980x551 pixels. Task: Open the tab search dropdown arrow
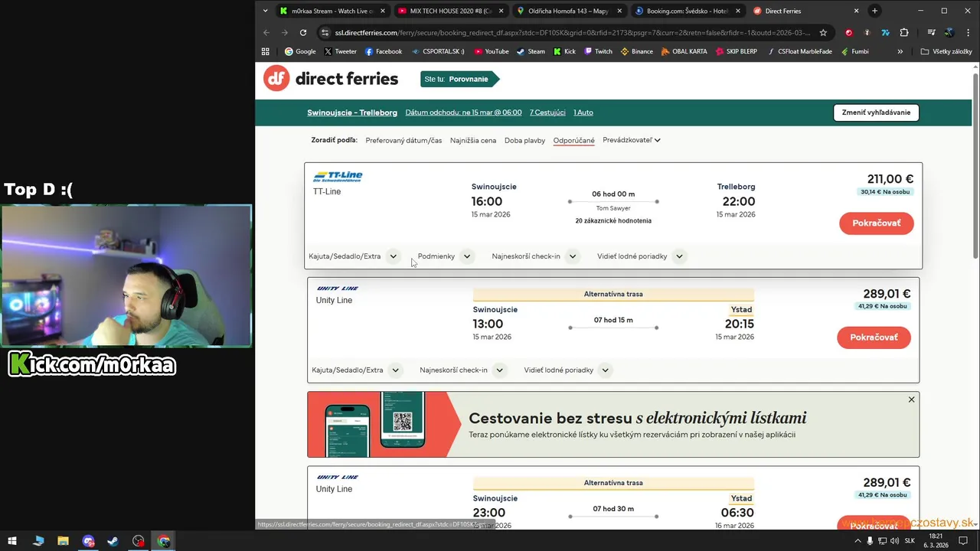265,11
